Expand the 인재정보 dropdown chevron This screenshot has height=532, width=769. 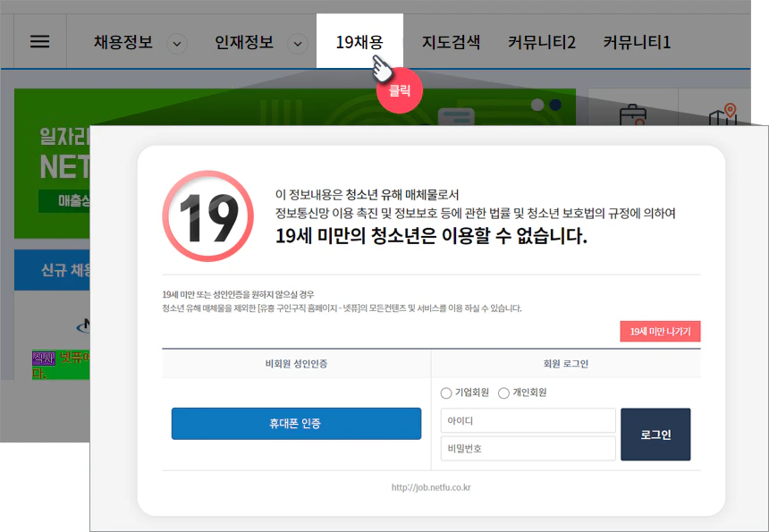(x=296, y=41)
